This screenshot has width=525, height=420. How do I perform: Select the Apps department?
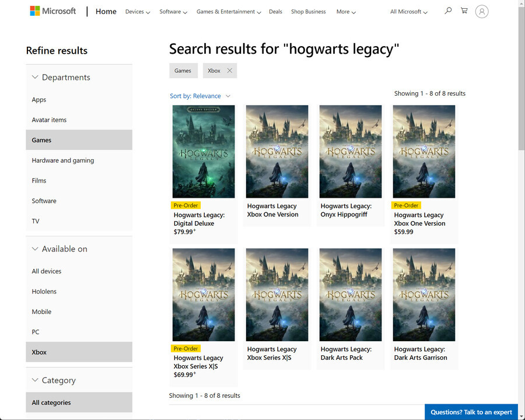pos(79,100)
